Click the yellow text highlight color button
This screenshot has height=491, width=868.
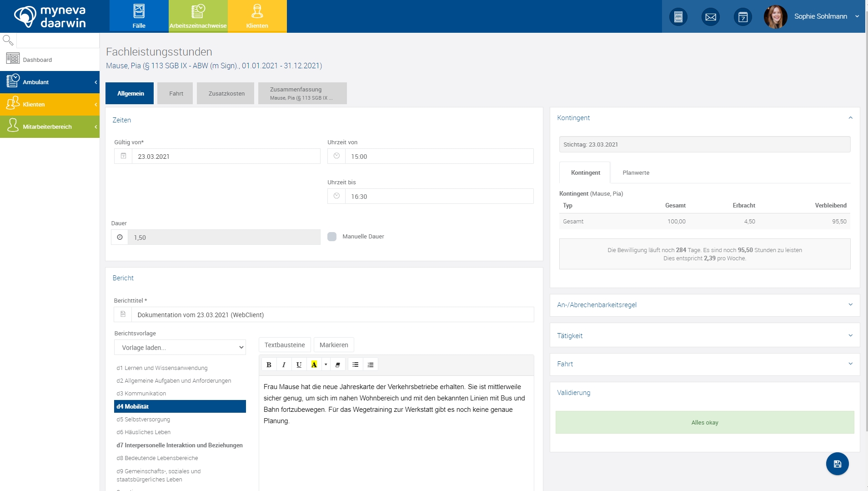click(x=314, y=364)
